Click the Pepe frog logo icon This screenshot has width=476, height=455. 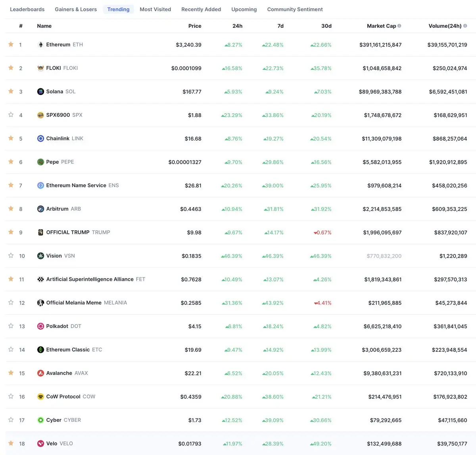pyautogui.click(x=40, y=162)
